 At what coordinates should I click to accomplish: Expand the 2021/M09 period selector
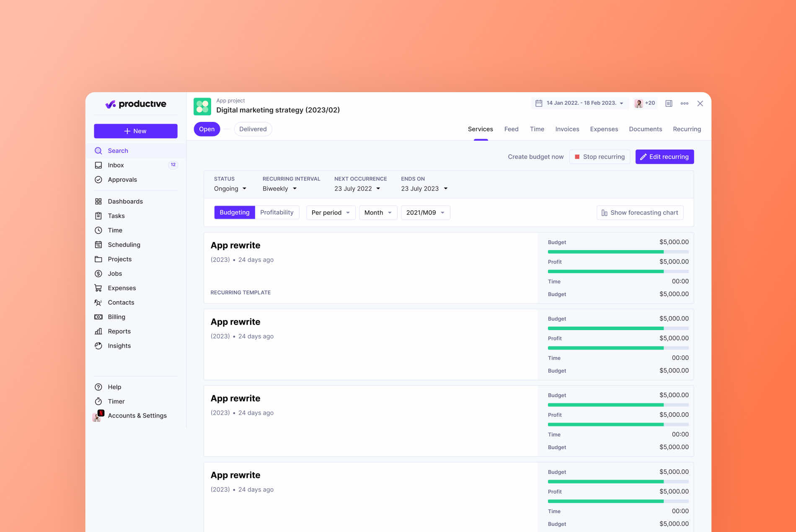point(425,212)
